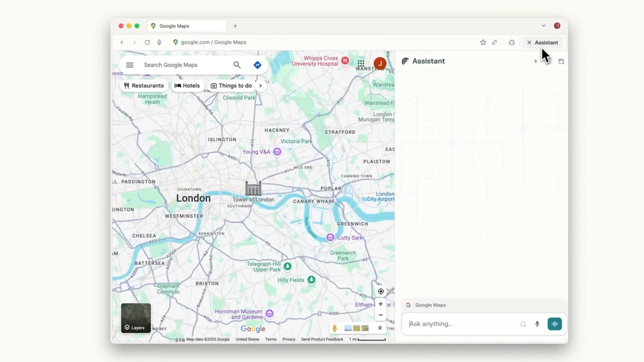Click the Tower of London landmark icon
Viewport: 644px width, 362px height.
(253, 189)
